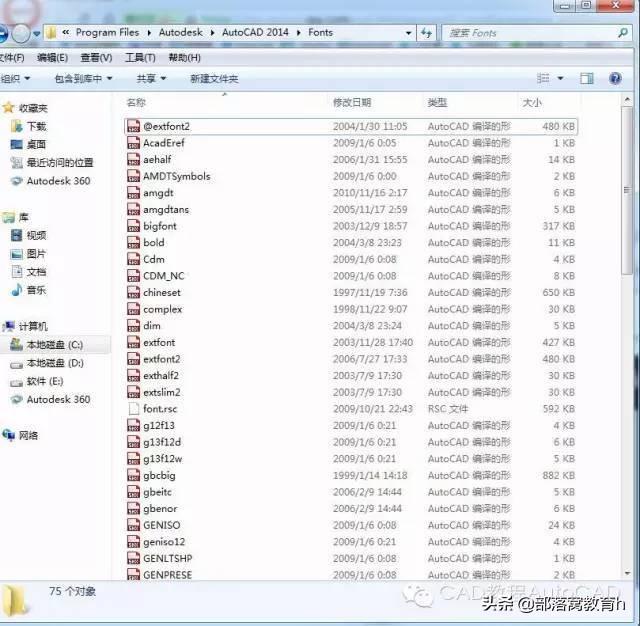The height and width of the screenshot is (626, 640).
Task: Click the gbcbig file icon
Action: click(133, 475)
